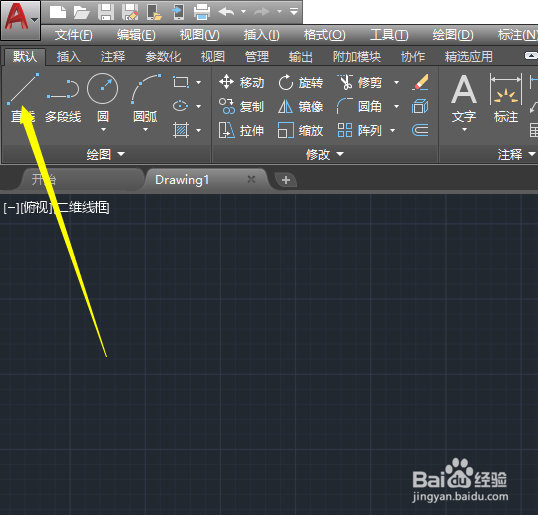Select the Rectangle tool icon

pyautogui.click(x=181, y=82)
